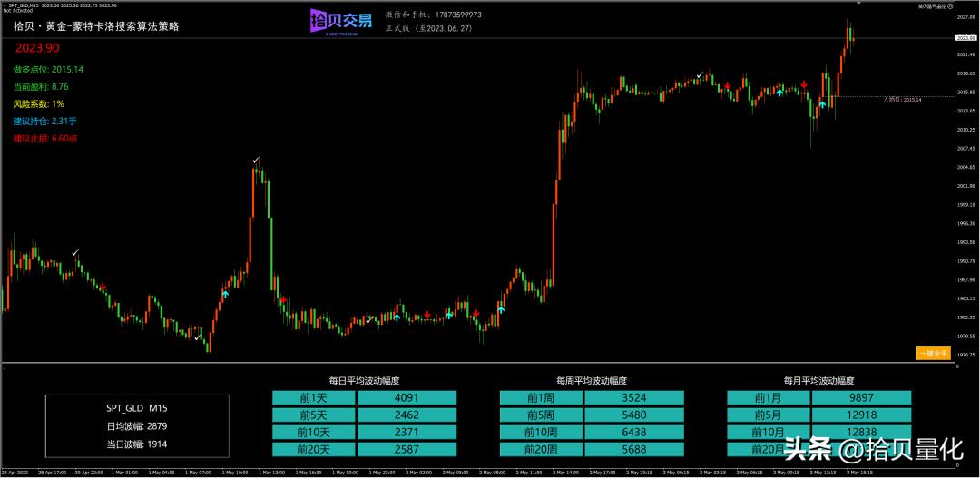This screenshot has height=478, width=980.
Task: Click the 6438 value cell
Action: tap(634, 433)
